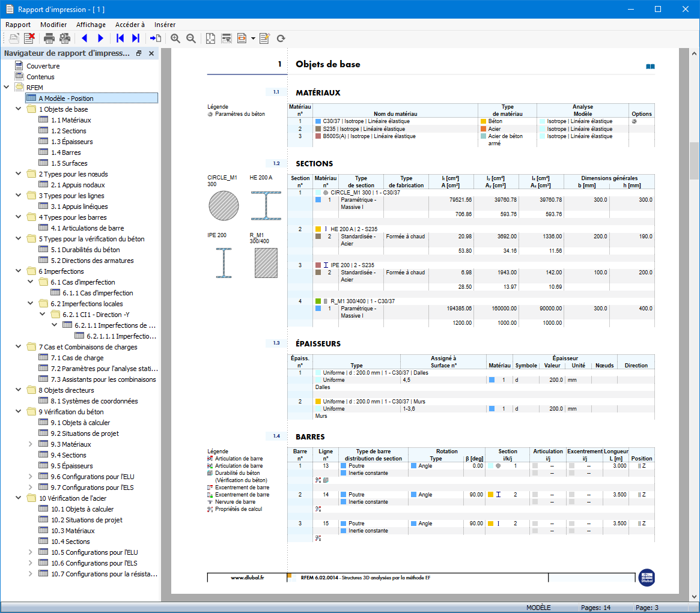700x613 pixels.
Task: Open the Insérer menu
Action: click(165, 25)
